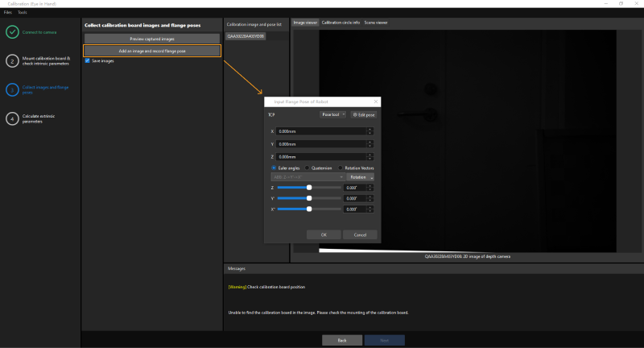Switch to Calibration circle info tab
This screenshot has height=348, width=644.
(x=341, y=23)
